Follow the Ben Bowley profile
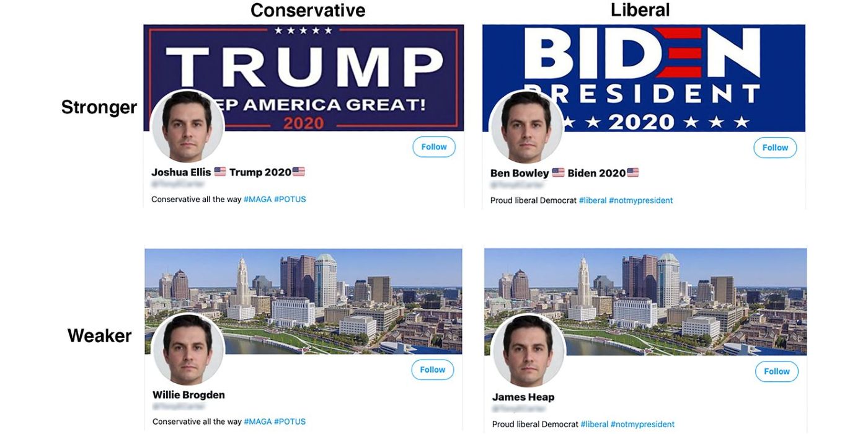The image size is (868, 434). point(775,148)
